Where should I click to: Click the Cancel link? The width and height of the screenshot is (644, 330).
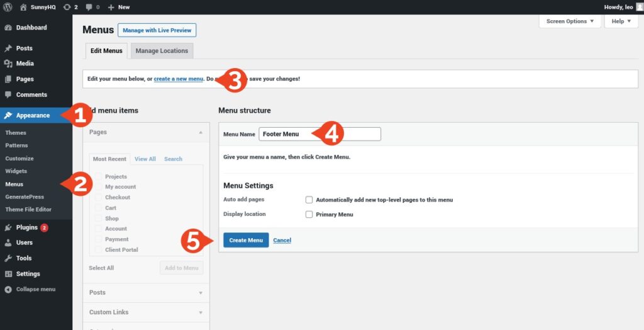pyautogui.click(x=282, y=241)
